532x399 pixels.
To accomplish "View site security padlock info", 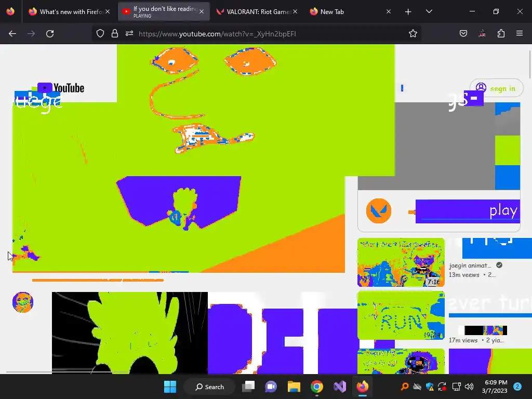I will (115, 34).
